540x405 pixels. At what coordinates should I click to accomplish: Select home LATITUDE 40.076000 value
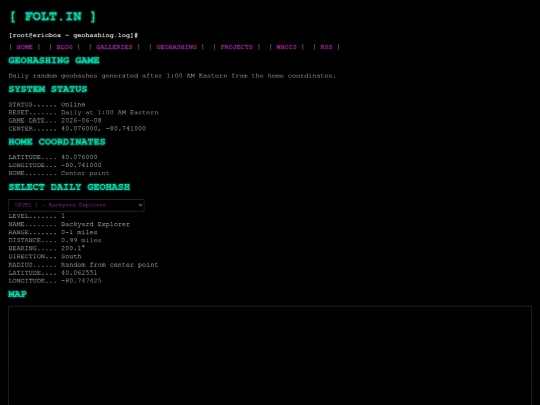[x=79, y=157]
